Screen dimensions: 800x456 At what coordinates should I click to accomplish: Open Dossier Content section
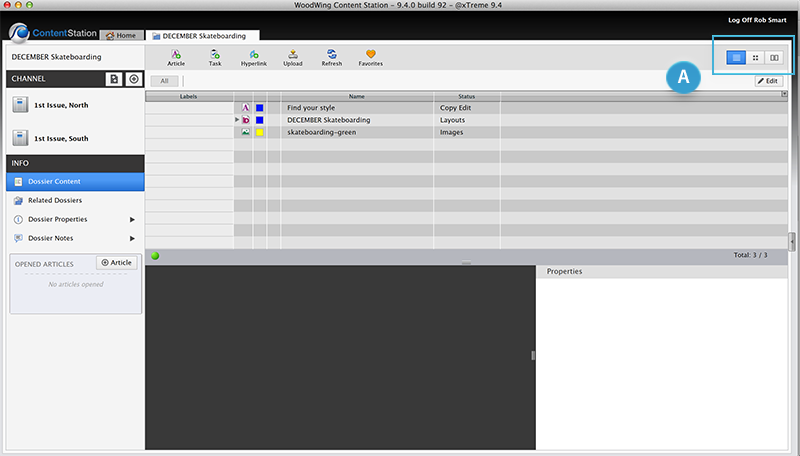point(75,182)
